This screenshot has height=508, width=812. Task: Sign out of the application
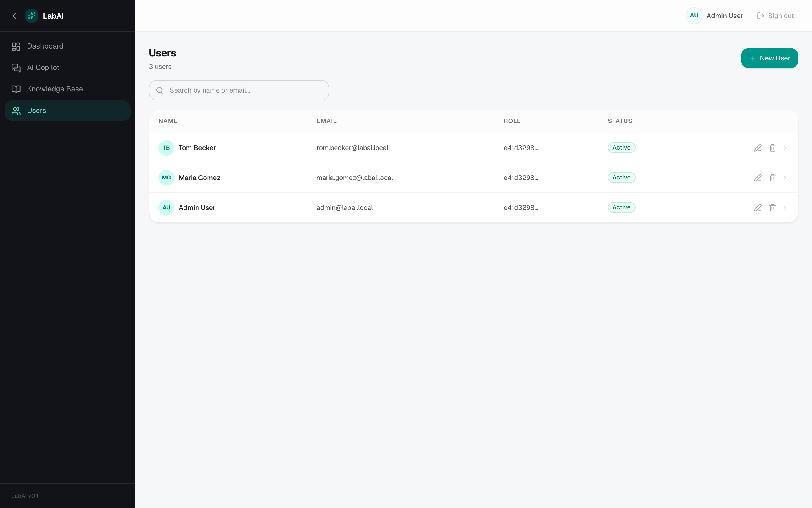tap(775, 16)
